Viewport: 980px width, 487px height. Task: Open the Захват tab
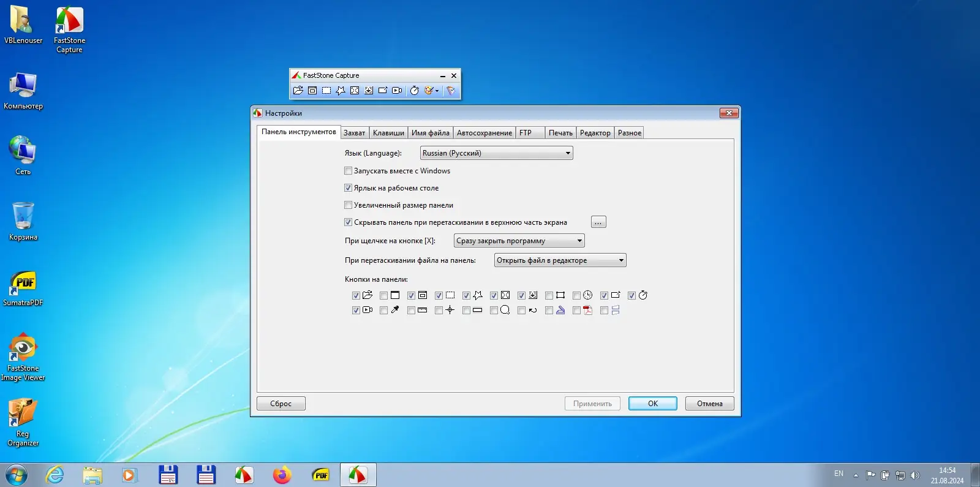(x=354, y=133)
